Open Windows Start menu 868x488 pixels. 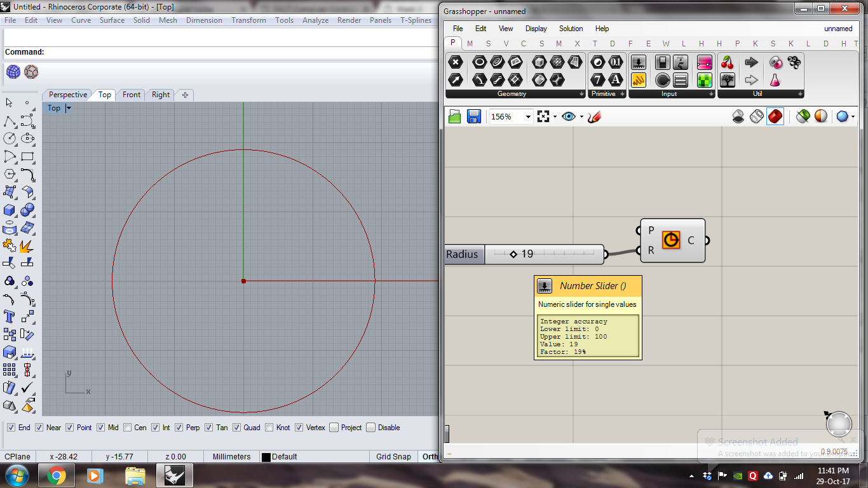[17, 475]
